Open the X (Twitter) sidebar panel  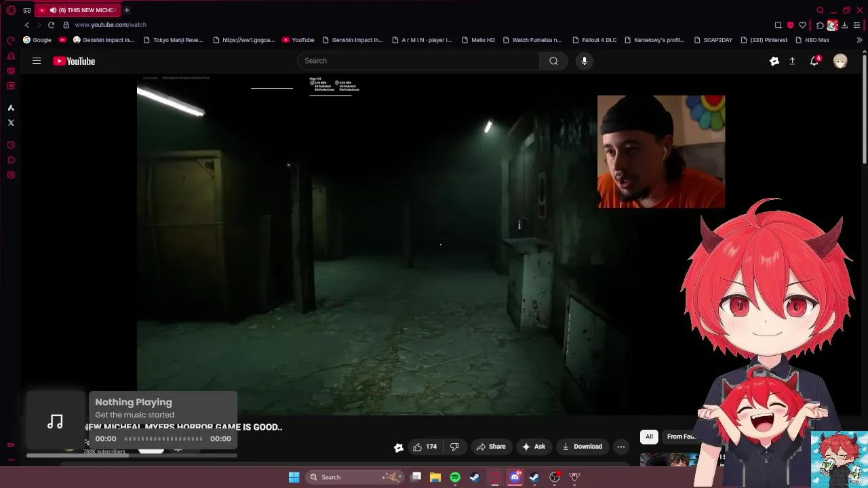point(11,123)
